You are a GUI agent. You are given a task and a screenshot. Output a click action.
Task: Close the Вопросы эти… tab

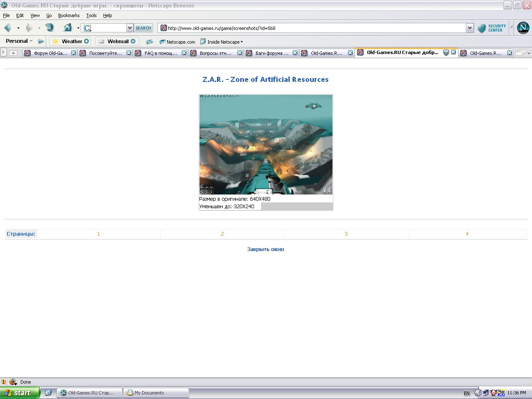tap(240, 53)
